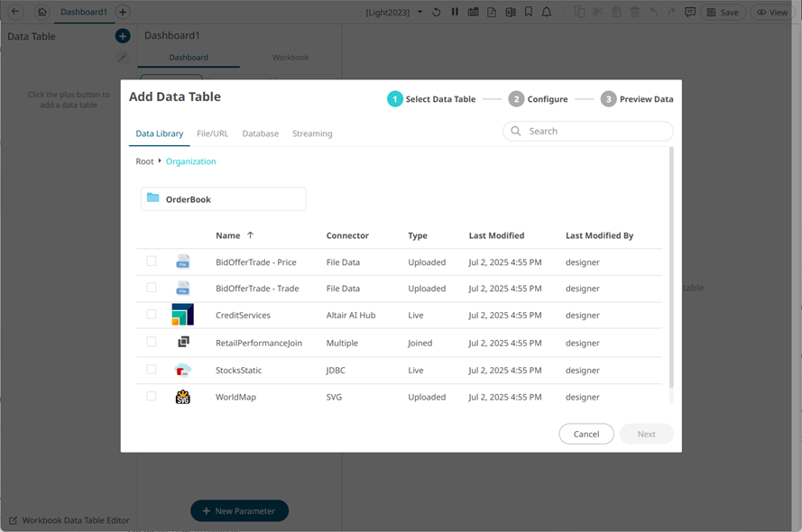Image resolution: width=802 pixels, height=532 pixels.
Task: Click the Organization breadcrumb link
Action: 190,161
